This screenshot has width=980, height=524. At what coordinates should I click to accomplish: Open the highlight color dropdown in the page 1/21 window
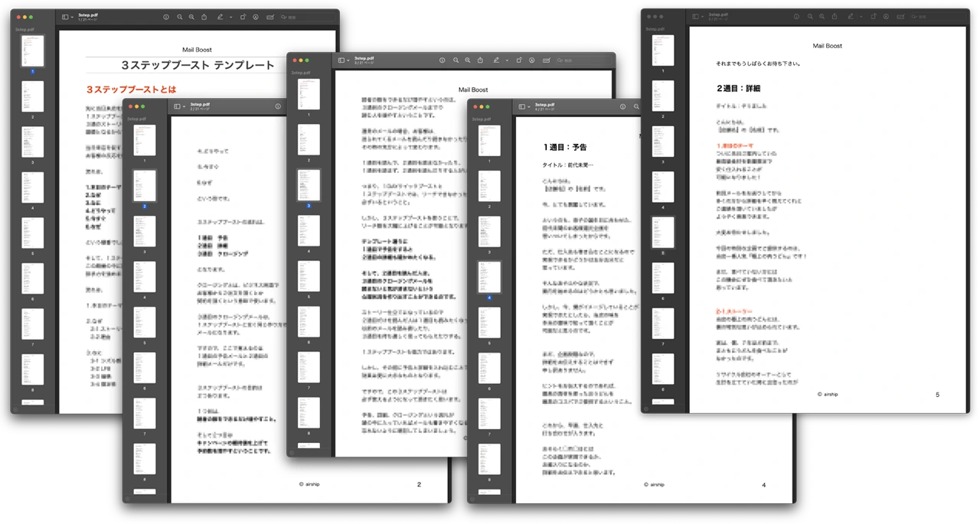(230, 17)
